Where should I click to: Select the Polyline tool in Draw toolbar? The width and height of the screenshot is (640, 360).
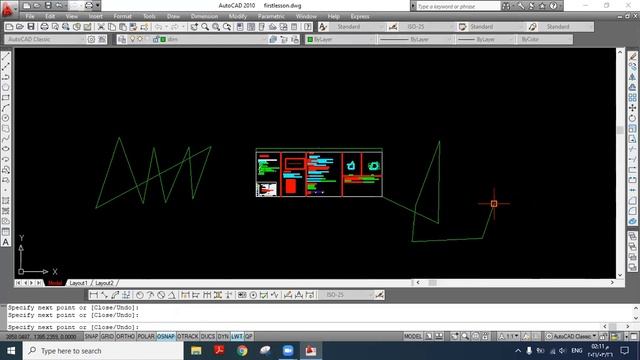6,77
